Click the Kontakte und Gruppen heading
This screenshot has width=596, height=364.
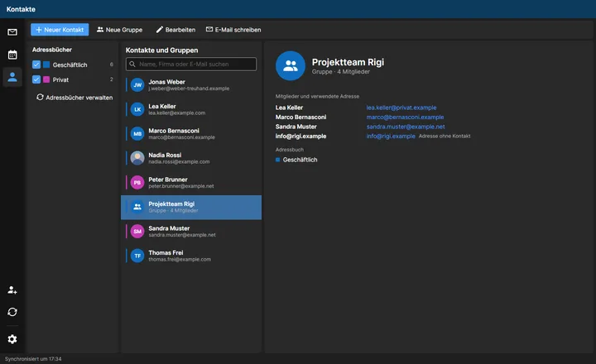(161, 50)
